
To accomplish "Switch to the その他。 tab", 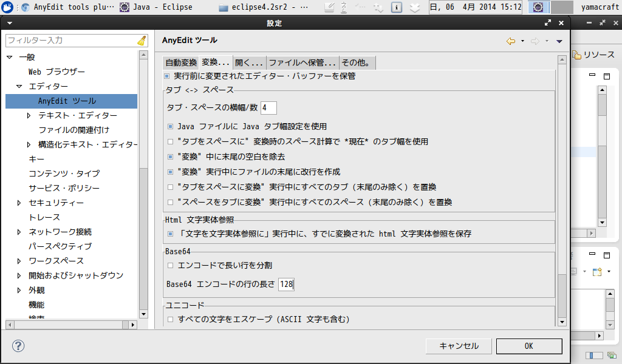I will (357, 62).
